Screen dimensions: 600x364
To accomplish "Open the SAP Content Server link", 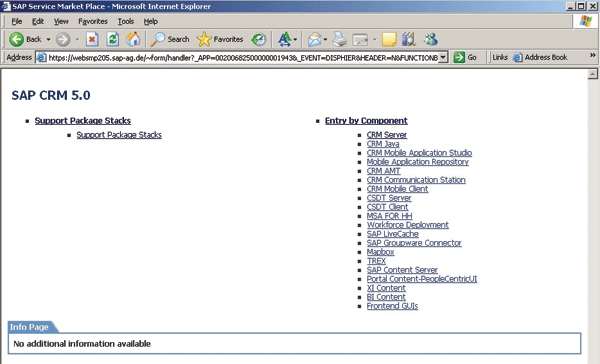I will [x=402, y=270].
